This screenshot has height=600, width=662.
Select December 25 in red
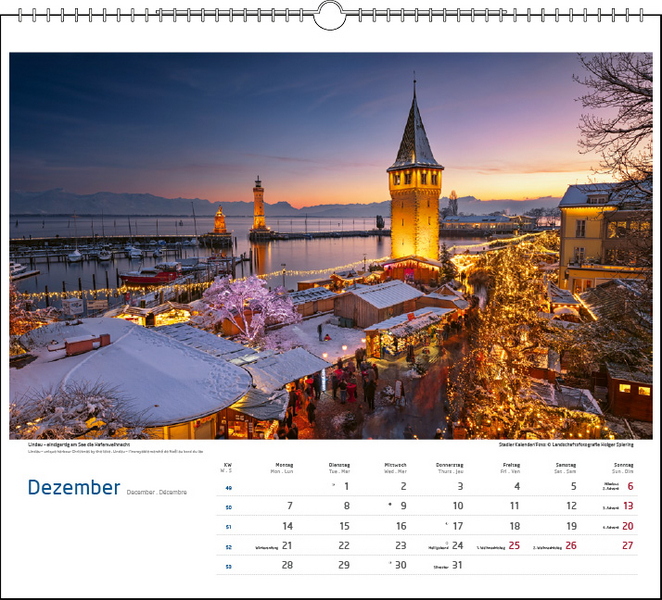[x=514, y=545]
